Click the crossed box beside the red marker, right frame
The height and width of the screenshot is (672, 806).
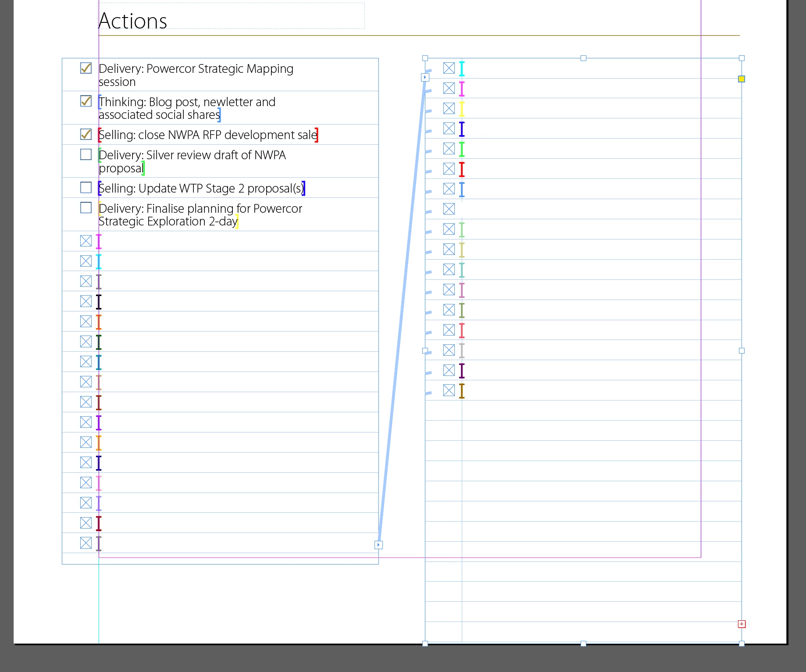click(x=449, y=169)
